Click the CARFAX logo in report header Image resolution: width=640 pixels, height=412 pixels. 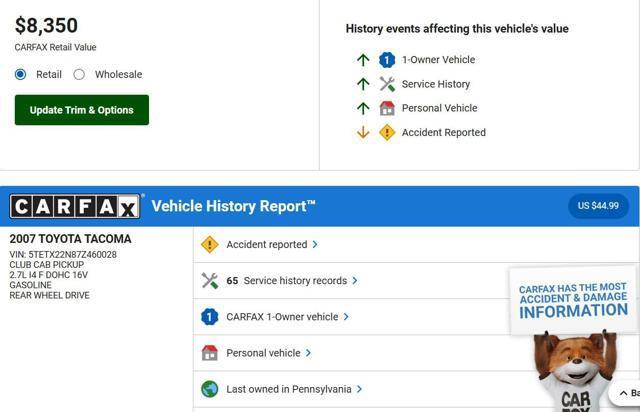75,206
